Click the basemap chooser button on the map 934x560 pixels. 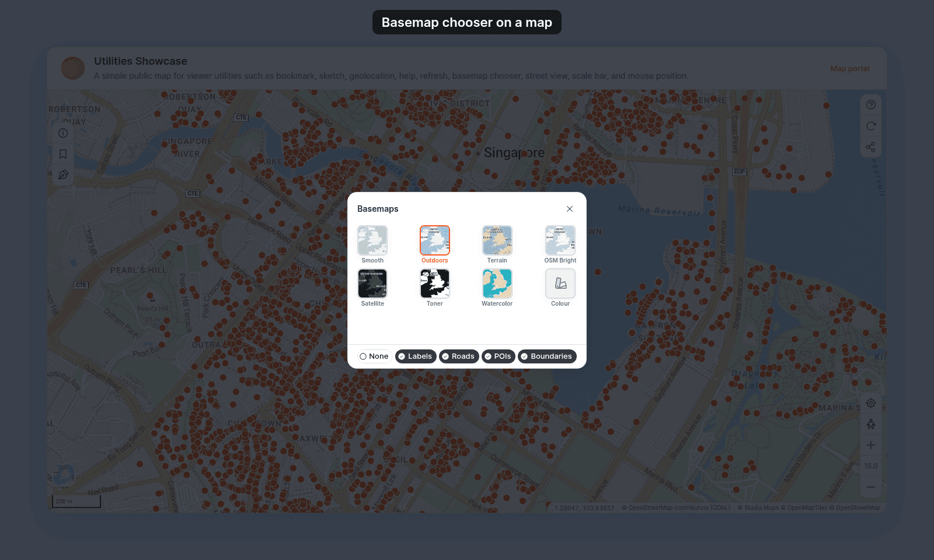[63, 475]
